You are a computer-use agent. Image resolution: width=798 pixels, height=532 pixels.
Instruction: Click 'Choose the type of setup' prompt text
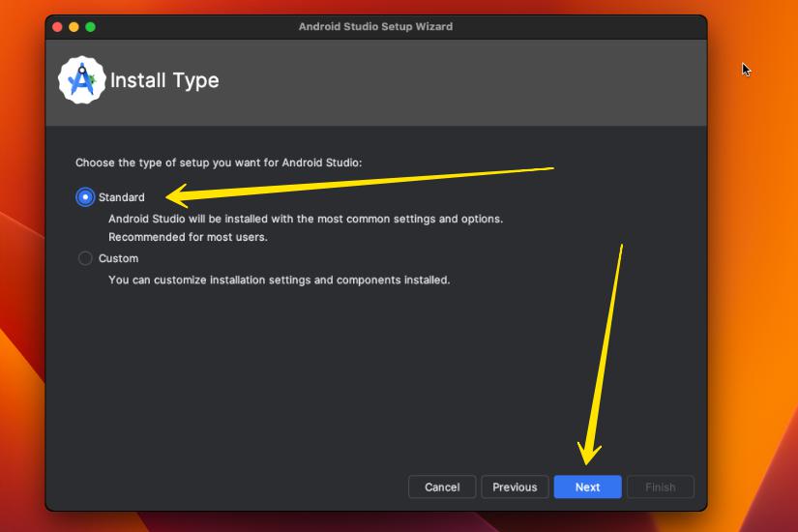tap(219, 163)
